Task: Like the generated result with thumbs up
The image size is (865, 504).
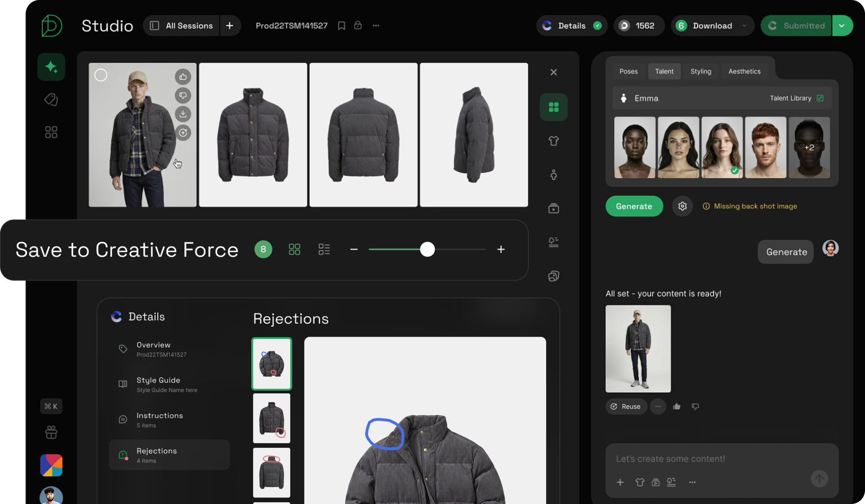Action: 677,407
